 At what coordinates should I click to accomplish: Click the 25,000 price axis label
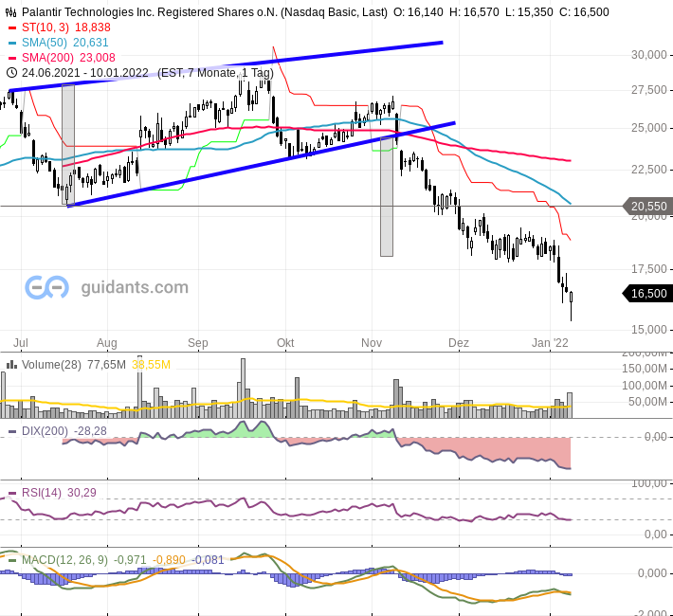point(648,128)
